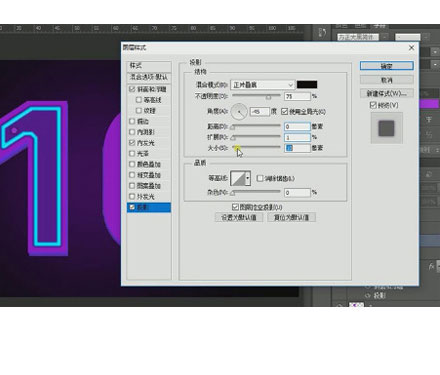Image resolution: width=440 pixels, height=375 pixels.
Task: Click the style preview thumbnail square
Action: pos(387,128)
